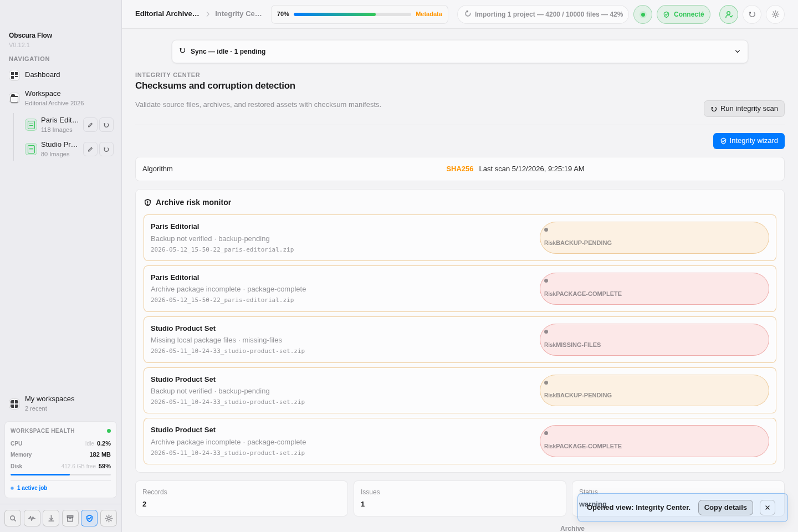Viewport: 798px width, 532px height.
Task: Select Studio Product Set archive package incomplete row
Action: 460,441
